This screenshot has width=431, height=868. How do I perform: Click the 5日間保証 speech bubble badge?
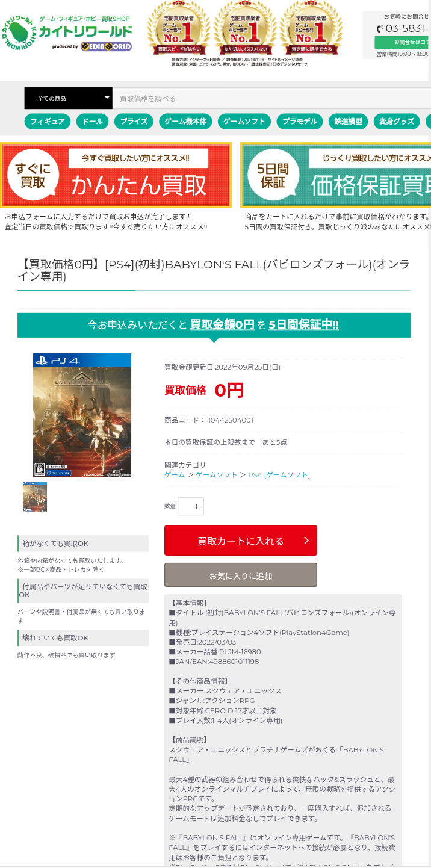point(273,175)
